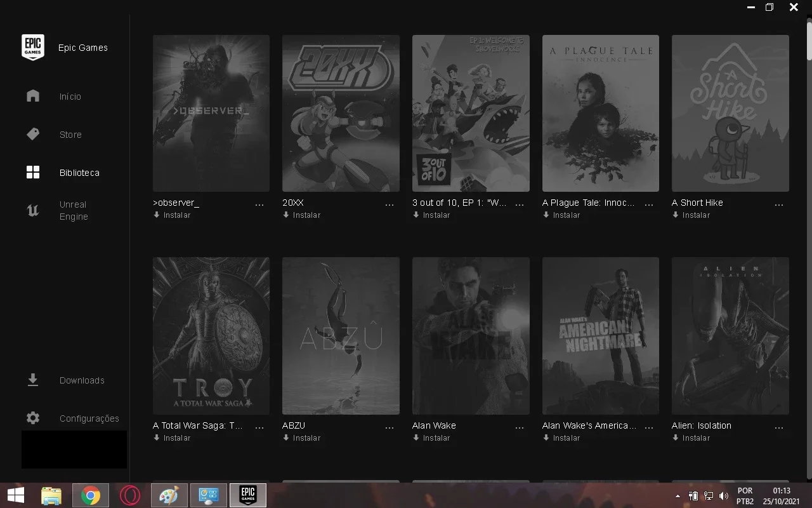Install Alan Wake's American Nightmare
812x508 pixels.
(x=561, y=438)
